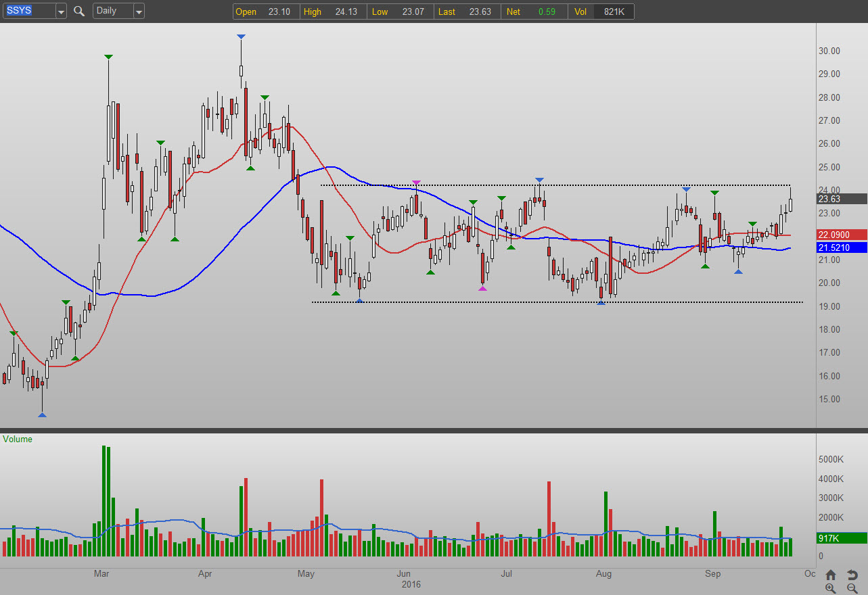Zoom out using the minus magnifier icon
Viewport: 868px width, 595px height.
[x=852, y=588]
